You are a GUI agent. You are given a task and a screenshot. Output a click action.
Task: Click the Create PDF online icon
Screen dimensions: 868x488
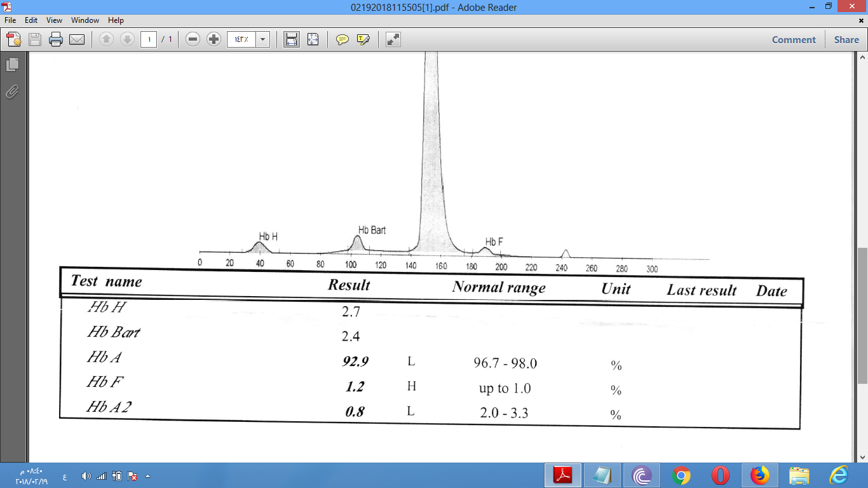(14, 39)
